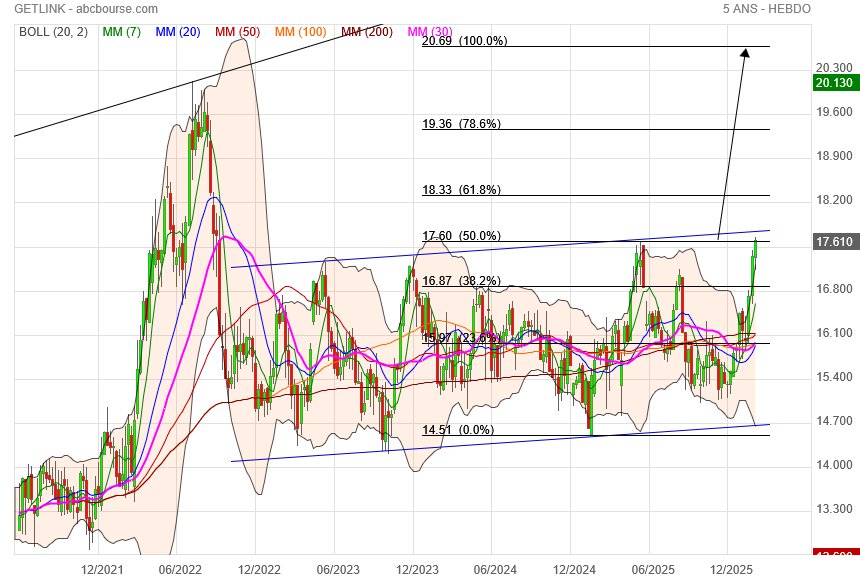The width and height of the screenshot is (860, 580).
Task: Click the 14.51 (0.0%) Fibonacci label
Action: pyautogui.click(x=458, y=430)
